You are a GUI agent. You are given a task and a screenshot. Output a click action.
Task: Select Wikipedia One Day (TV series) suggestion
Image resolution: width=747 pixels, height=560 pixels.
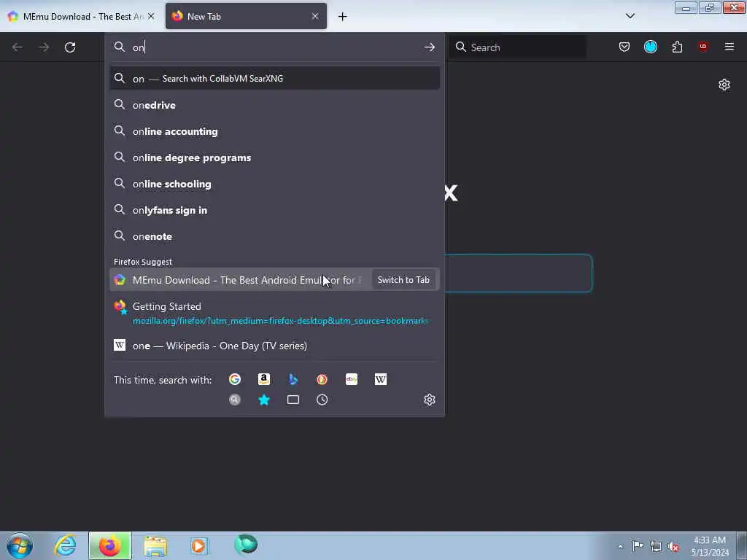(275, 346)
